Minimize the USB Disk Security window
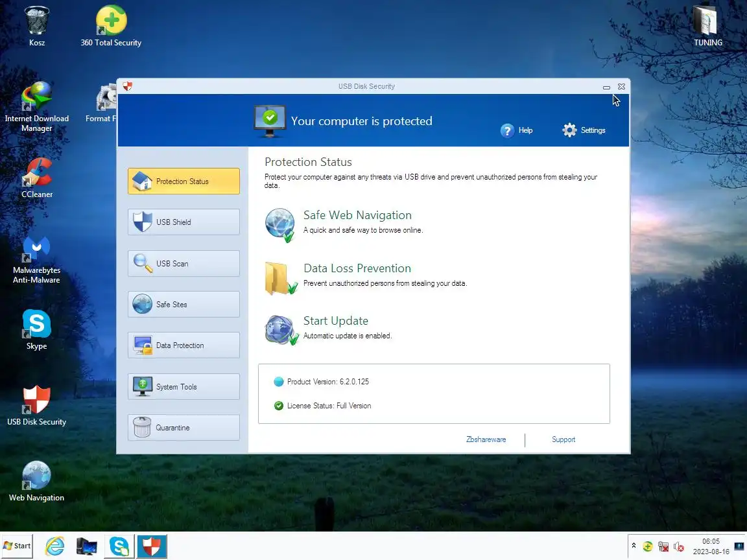Image resolution: width=747 pixels, height=560 pixels. (606, 87)
